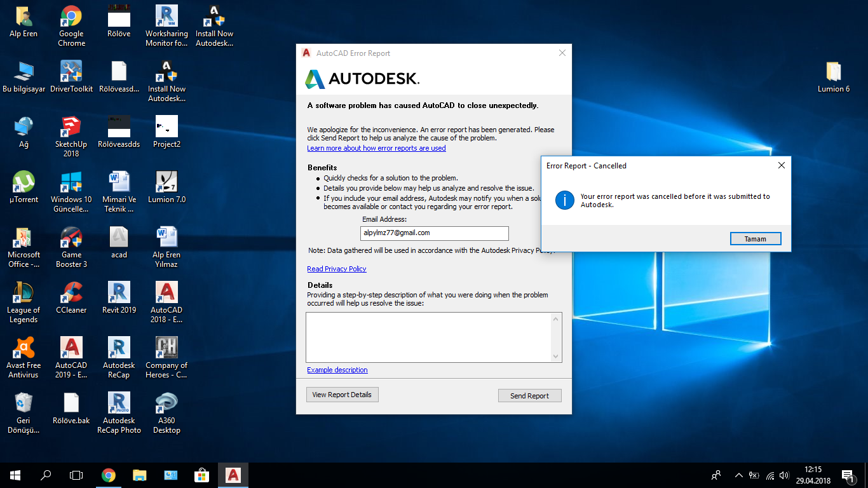Select the Rölöveasdds file on the desktop
This screenshot has height=488, width=868.
coord(119,132)
